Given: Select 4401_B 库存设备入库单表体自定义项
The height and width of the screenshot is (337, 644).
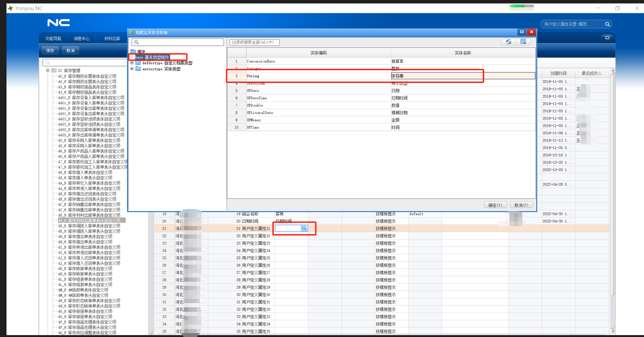Looking at the screenshot, I should coord(91,98).
